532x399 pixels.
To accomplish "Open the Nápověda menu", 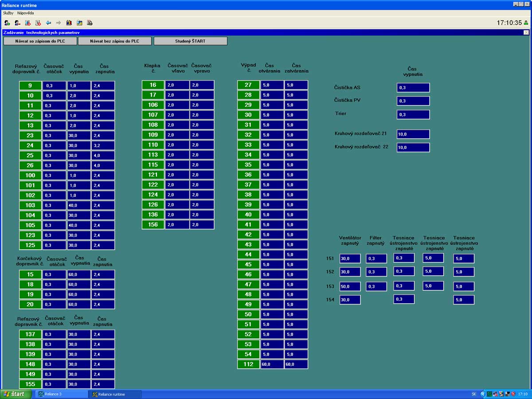I will point(25,13).
